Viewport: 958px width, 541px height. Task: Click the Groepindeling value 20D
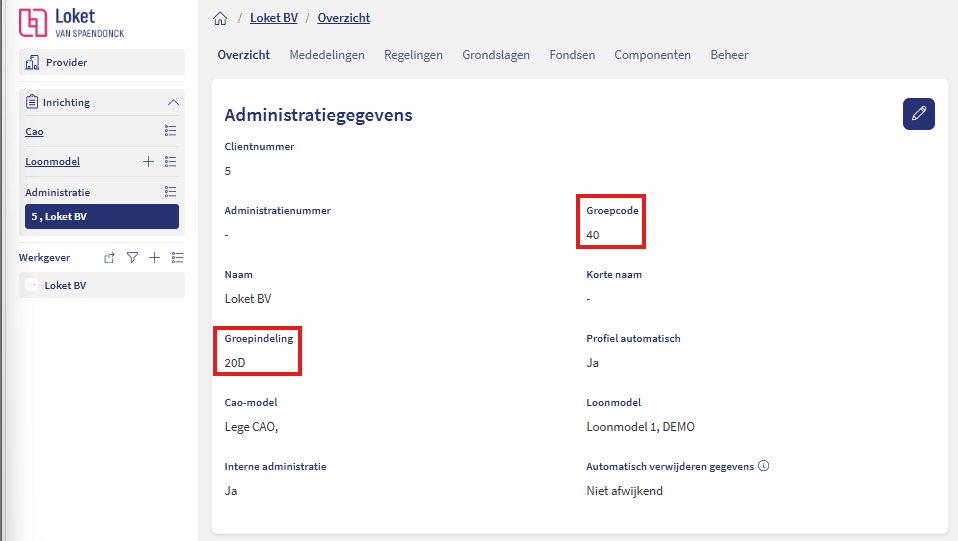click(235, 363)
